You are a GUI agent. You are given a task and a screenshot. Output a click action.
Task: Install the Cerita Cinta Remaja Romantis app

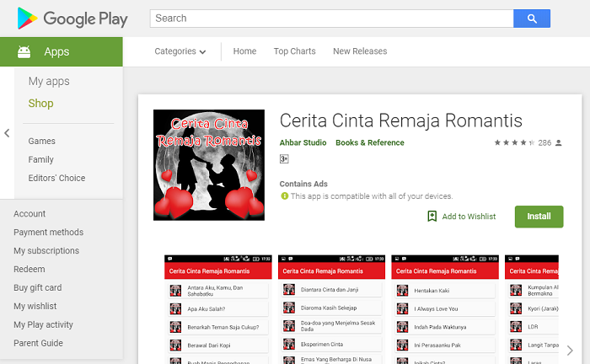tap(539, 217)
